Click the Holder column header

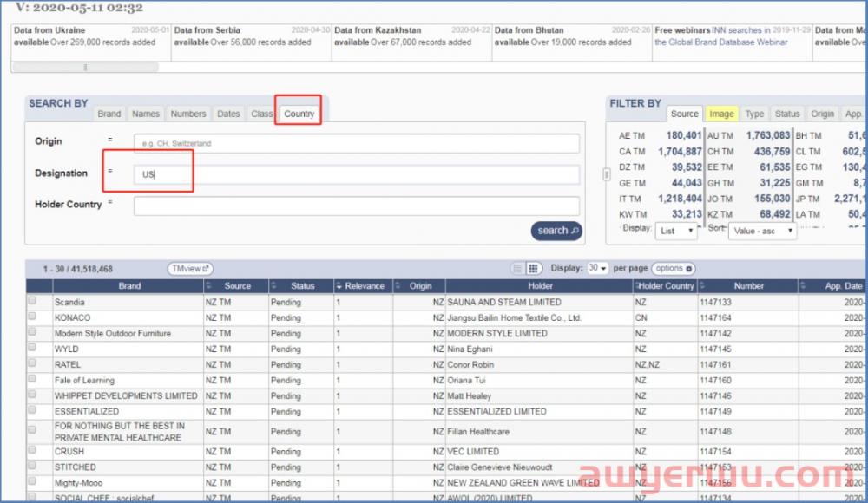540,286
